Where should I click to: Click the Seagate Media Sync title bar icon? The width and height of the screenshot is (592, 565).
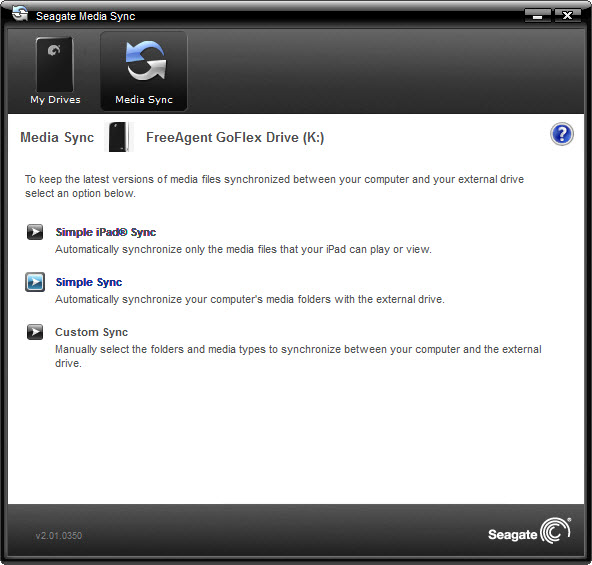(x=20, y=14)
